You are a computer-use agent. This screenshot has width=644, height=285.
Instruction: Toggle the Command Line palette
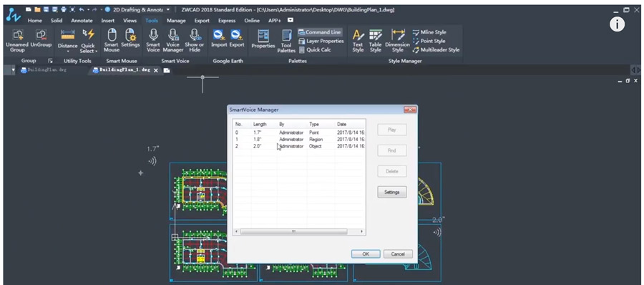click(320, 32)
